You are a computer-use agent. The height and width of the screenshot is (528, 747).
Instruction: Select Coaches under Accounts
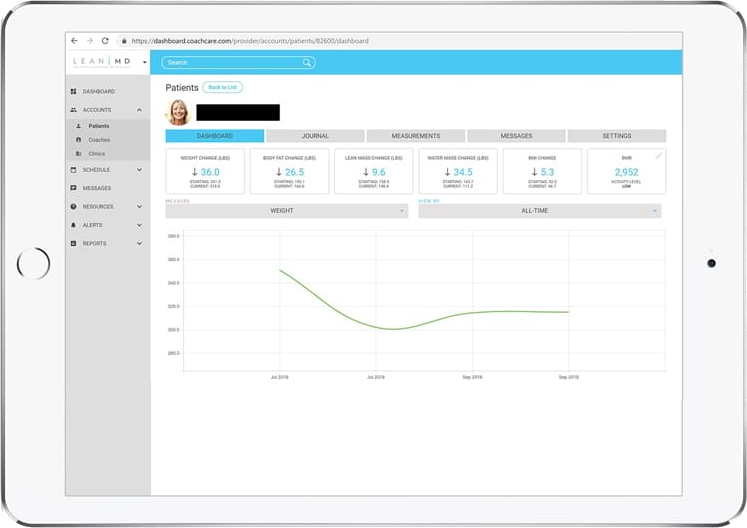99,140
